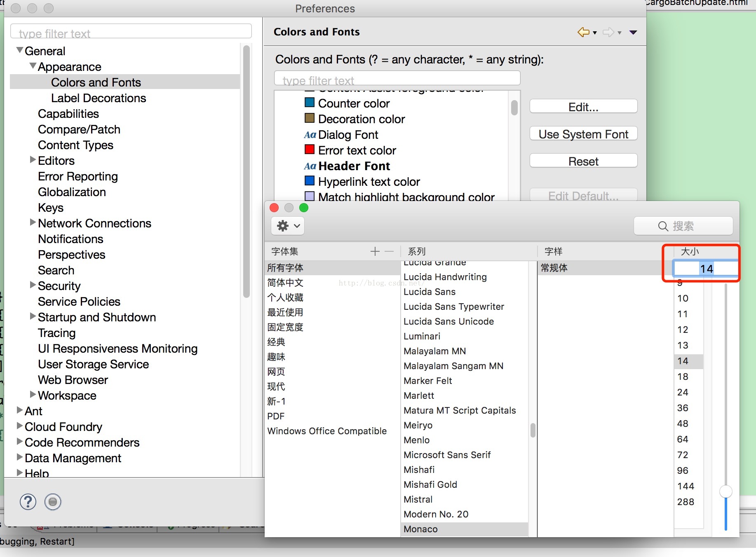Open the page menu triangle in header
This screenshot has height=557, width=756.
point(634,32)
